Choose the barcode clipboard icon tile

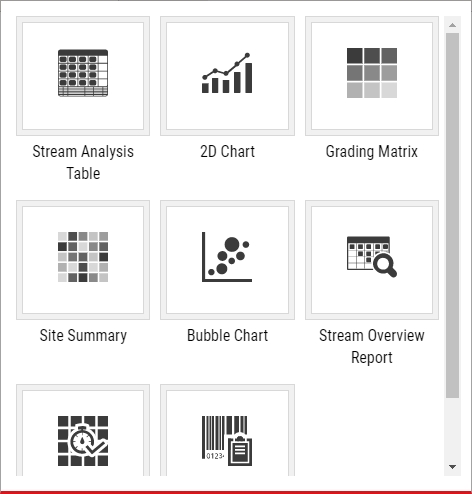click(227, 441)
